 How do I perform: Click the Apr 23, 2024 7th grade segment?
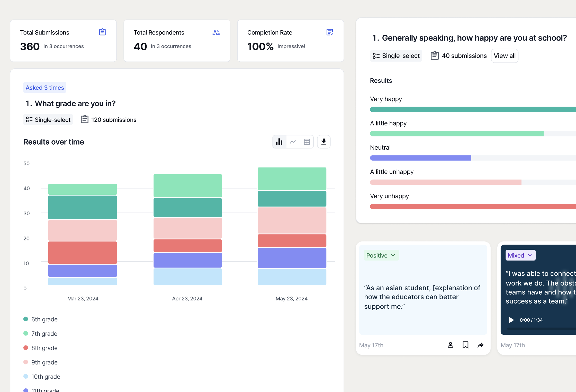(x=188, y=186)
